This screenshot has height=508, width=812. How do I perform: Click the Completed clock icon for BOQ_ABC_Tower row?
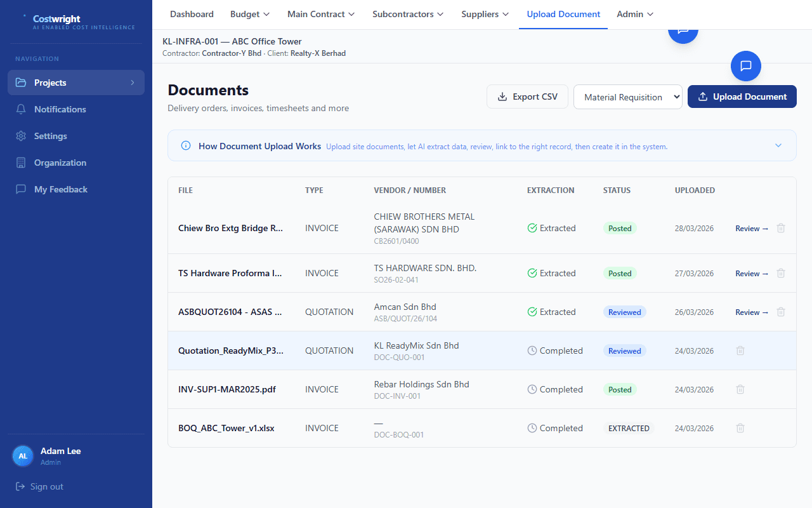[532, 428]
